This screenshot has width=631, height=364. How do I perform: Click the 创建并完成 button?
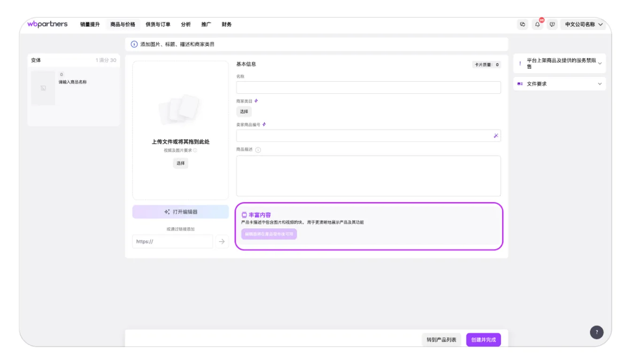483,340
